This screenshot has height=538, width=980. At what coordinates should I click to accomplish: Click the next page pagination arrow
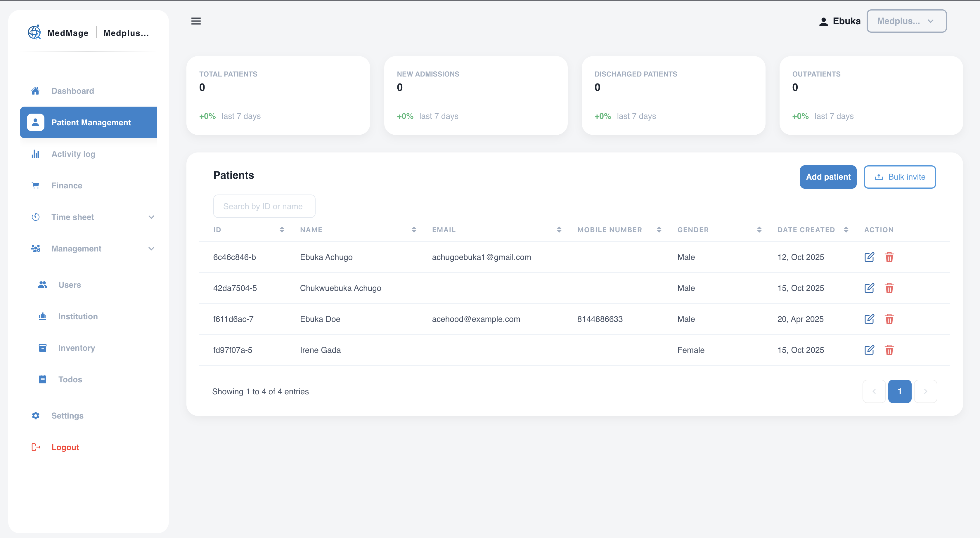tap(925, 391)
